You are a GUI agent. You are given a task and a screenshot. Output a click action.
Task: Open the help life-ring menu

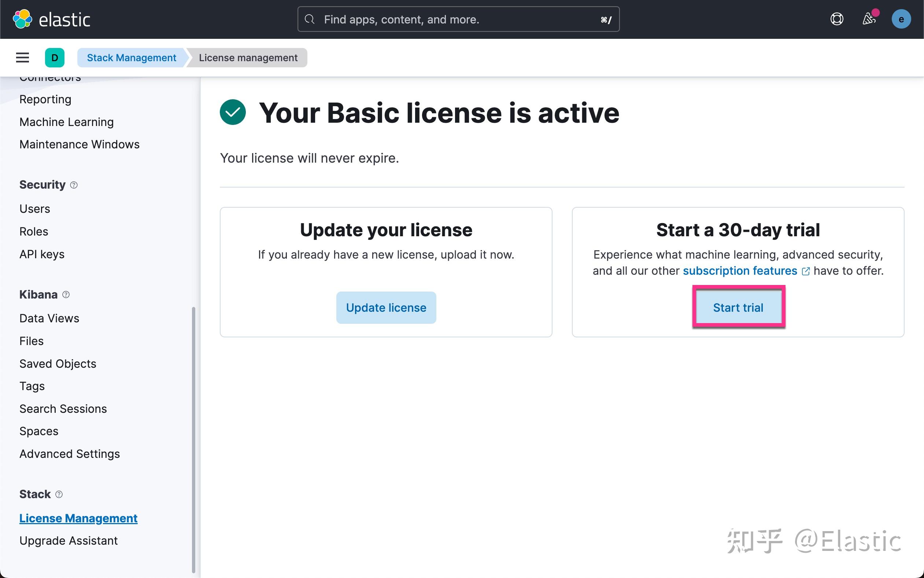837,19
